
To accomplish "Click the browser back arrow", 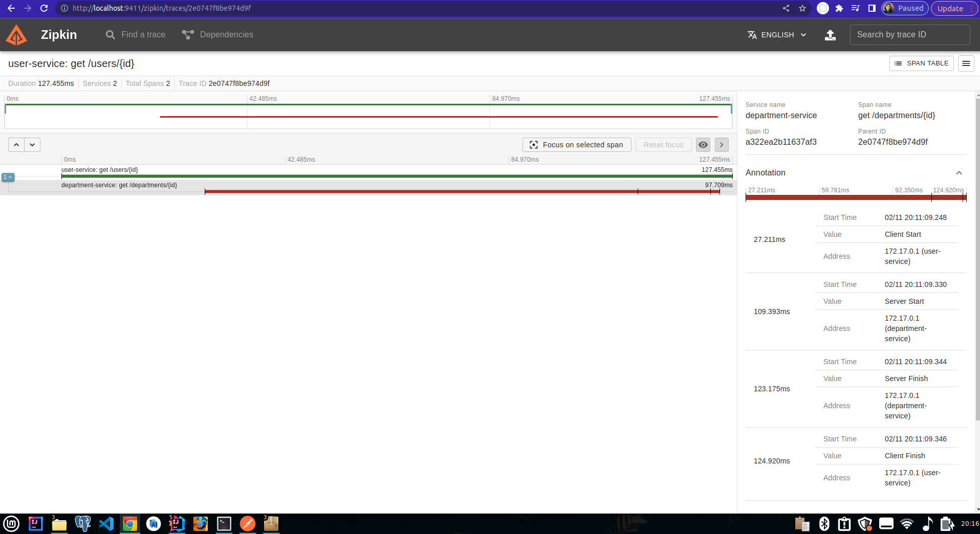I will [11, 8].
